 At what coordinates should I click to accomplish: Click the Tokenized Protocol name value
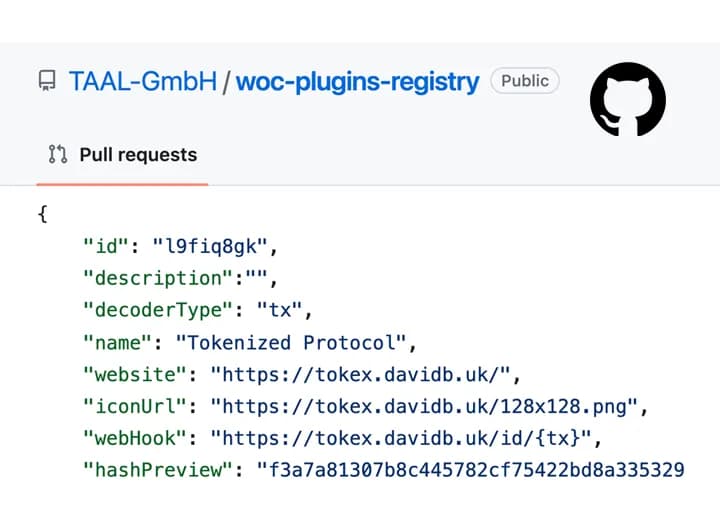point(291,343)
